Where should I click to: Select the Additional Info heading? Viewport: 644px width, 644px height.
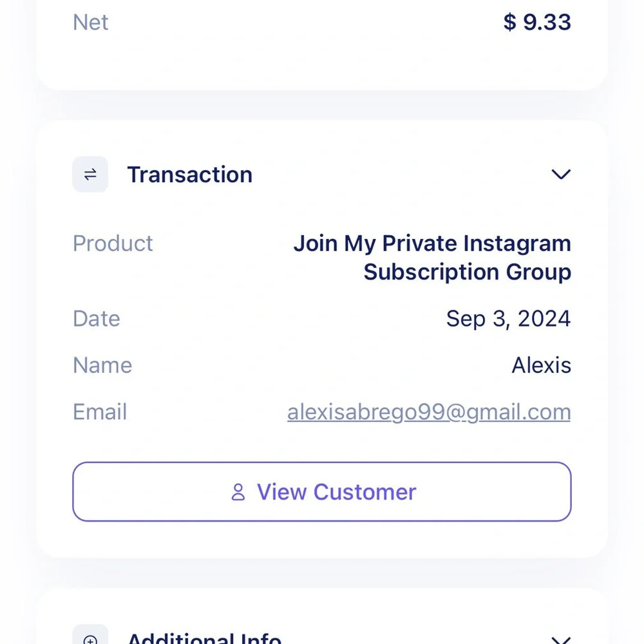[204, 638]
